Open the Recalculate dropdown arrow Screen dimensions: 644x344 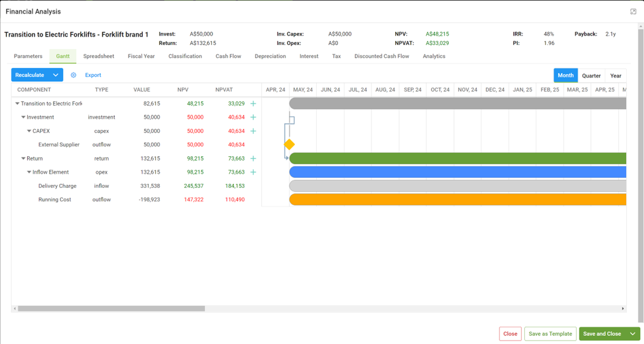pyautogui.click(x=55, y=74)
